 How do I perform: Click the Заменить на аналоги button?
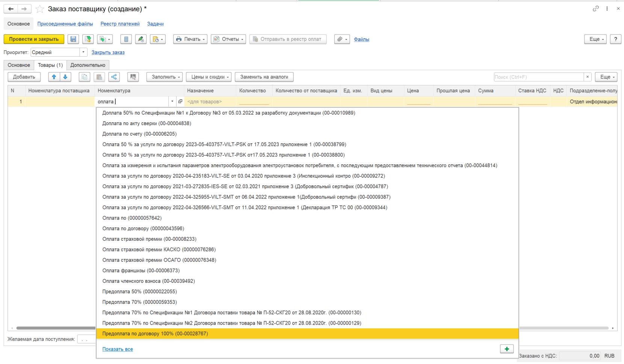click(x=264, y=77)
